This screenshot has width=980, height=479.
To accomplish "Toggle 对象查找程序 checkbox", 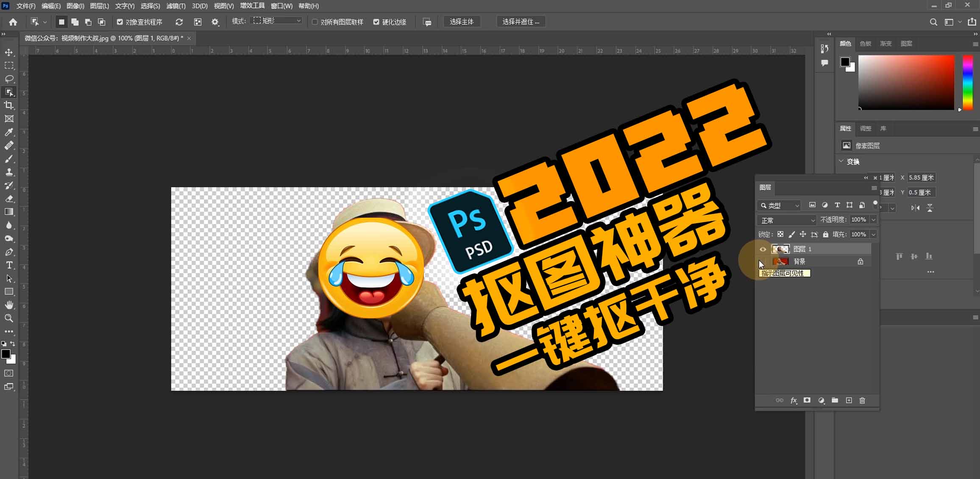I will point(120,22).
